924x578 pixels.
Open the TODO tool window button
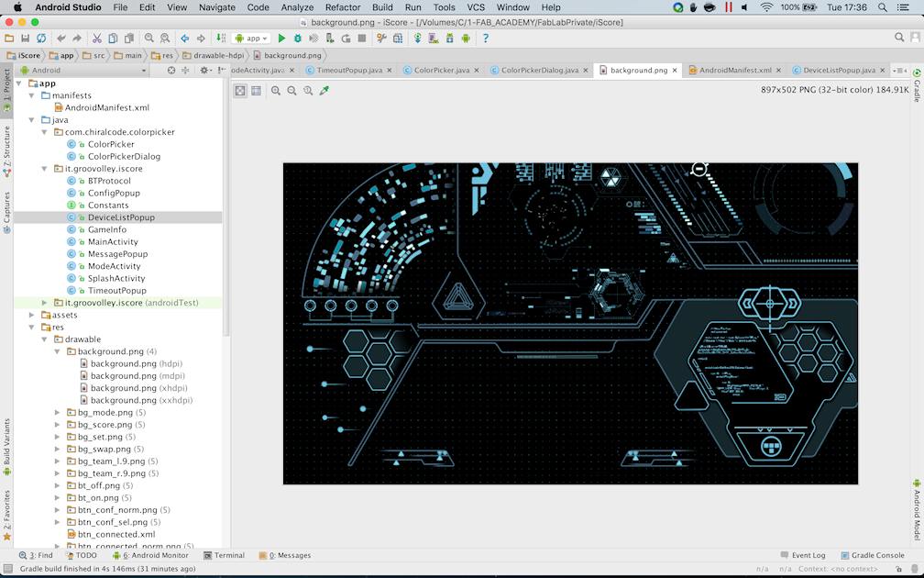tap(81, 556)
